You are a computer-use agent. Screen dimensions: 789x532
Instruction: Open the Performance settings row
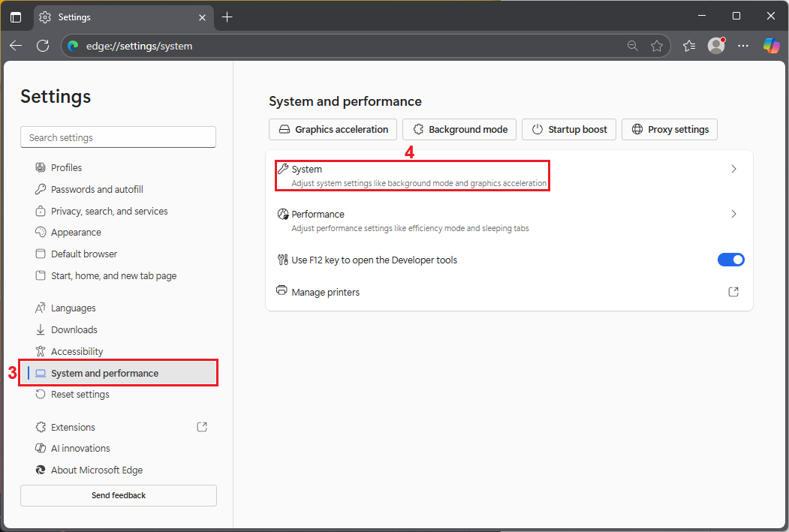[509, 221]
